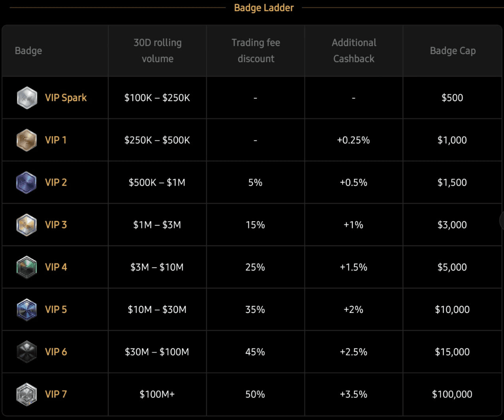Click the 30D rolling volume column header
Screen dimensions: 504x420
pyautogui.click(x=158, y=51)
